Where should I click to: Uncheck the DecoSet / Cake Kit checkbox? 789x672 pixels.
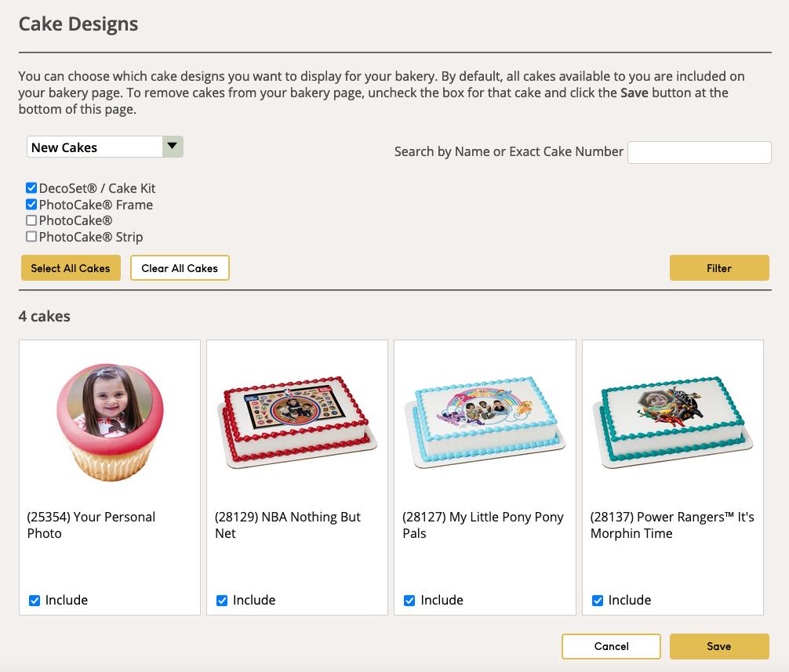coord(31,188)
